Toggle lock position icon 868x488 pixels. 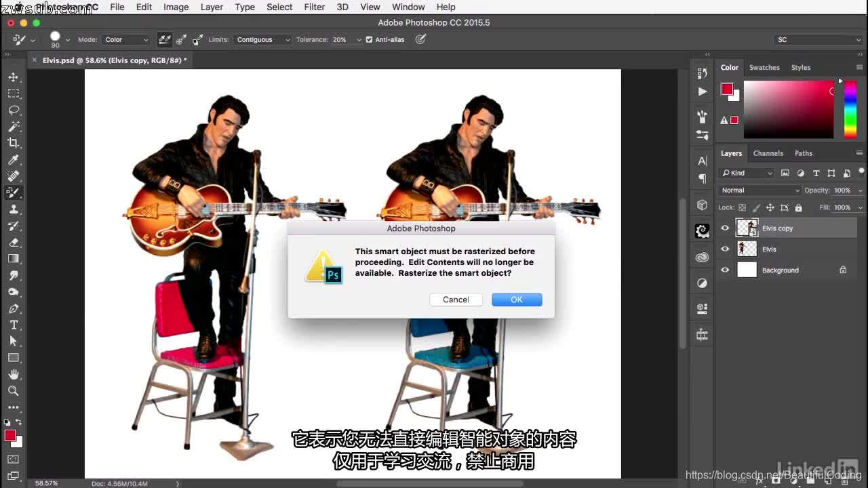[x=770, y=207]
